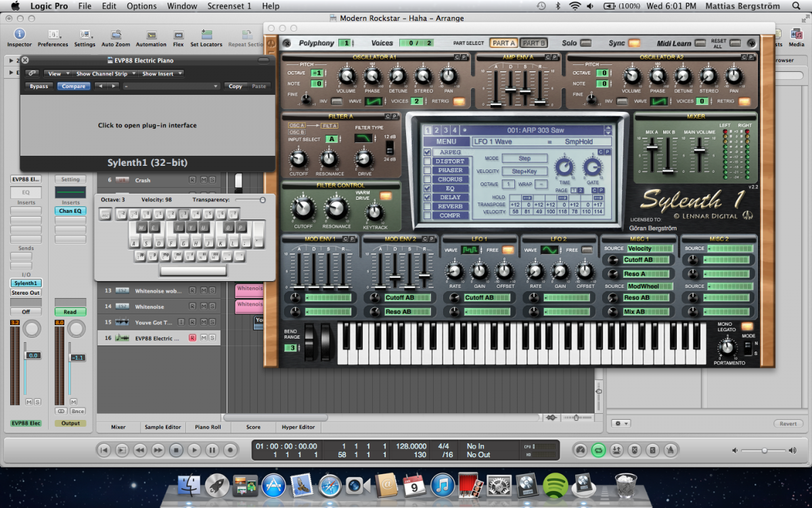The height and width of the screenshot is (508, 812).
Task: Open the Trash in the Dock
Action: coord(626,486)
